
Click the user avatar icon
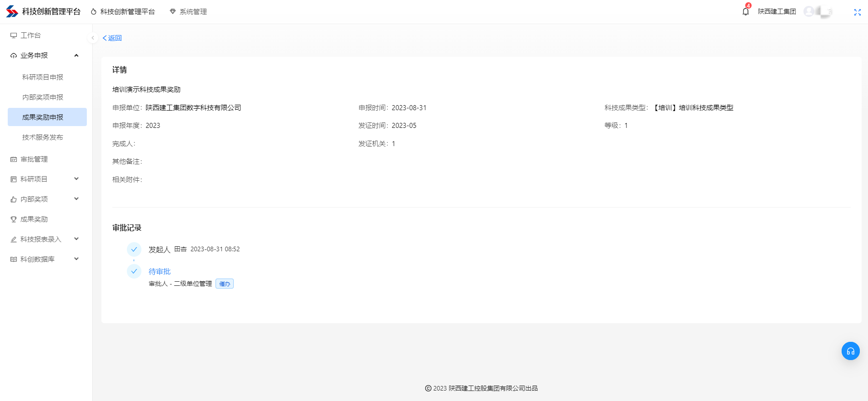point(809,11)
